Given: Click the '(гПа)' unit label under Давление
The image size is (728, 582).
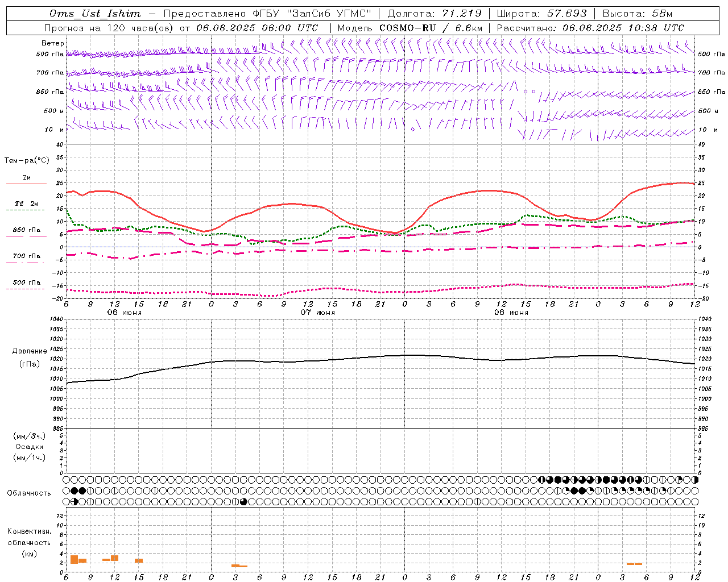Looking at the screenshot, I should coord(30,364).
